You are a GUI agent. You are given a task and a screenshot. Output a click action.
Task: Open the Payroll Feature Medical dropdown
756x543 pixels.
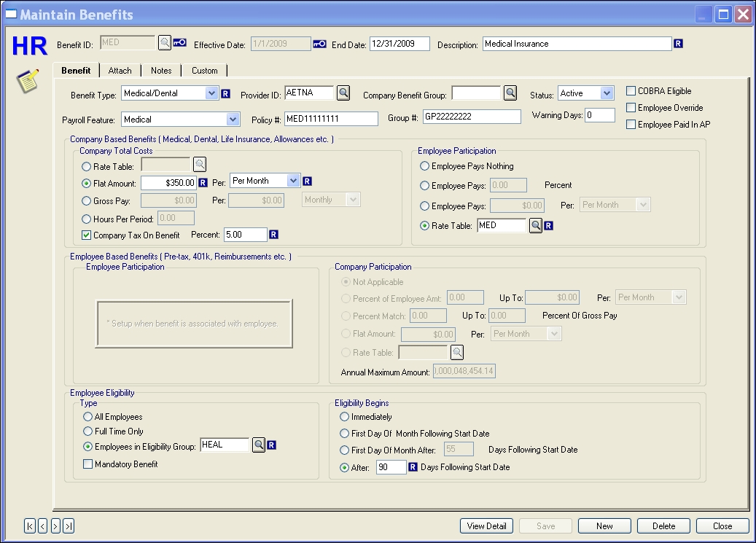(x=233, y=119)
